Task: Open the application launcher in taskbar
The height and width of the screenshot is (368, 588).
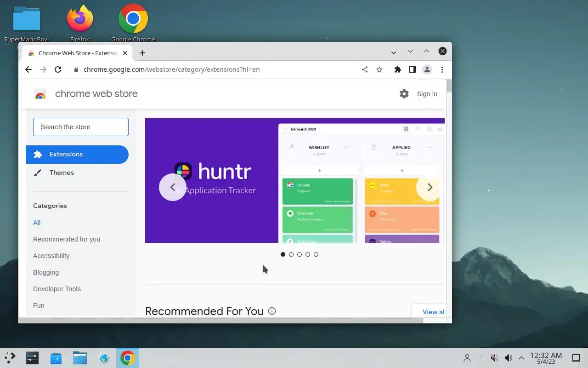Action: (10, 358)
